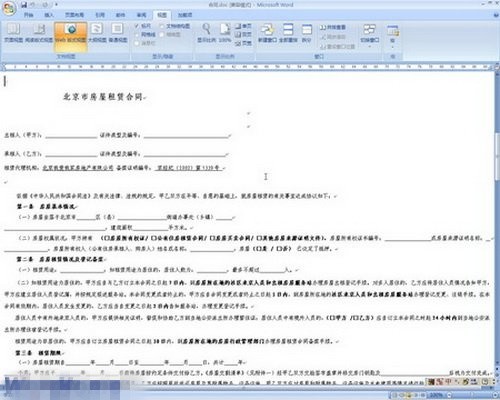The width and height of the screenshot is (500, 400).
Task: Switch to Page Layout view (页面视图)
Action: [x=13, y=33]
